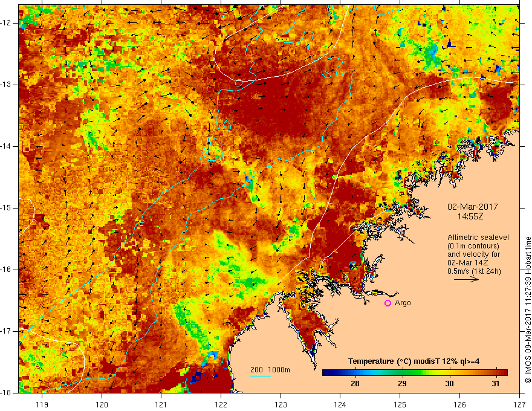Viewport: 532px width, 411px height.
Task: Click the 31 value under the color bar
Action: [496, 384]
